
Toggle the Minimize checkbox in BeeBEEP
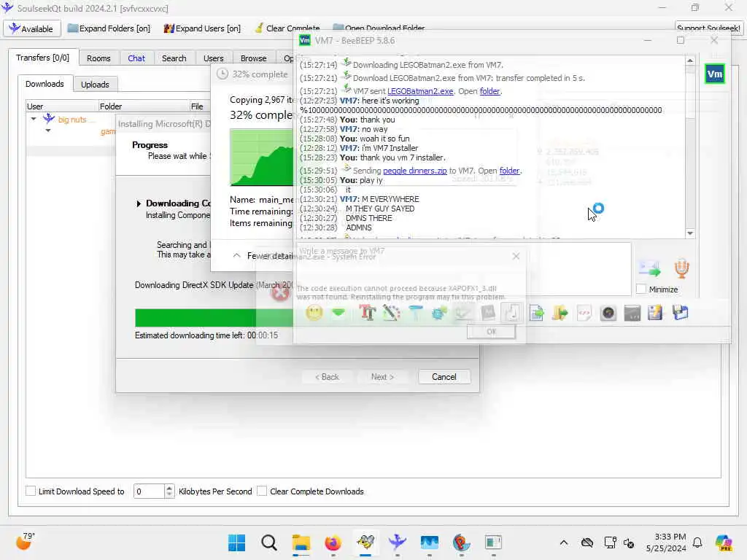pos(641,289)
